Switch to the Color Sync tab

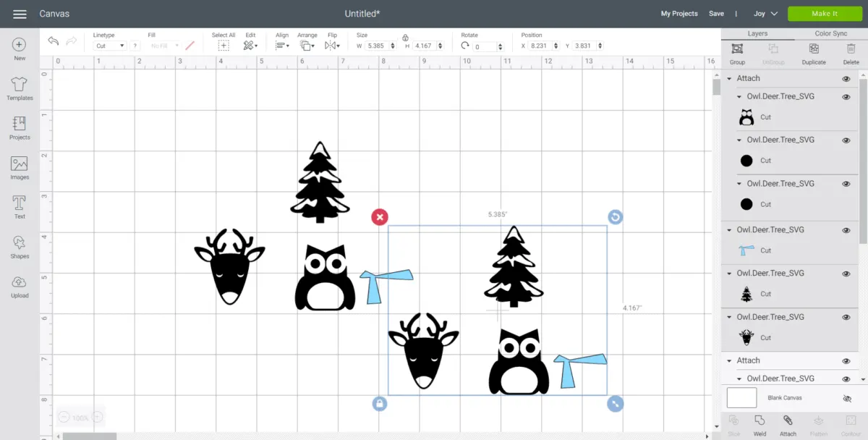(x=830, y=33)
